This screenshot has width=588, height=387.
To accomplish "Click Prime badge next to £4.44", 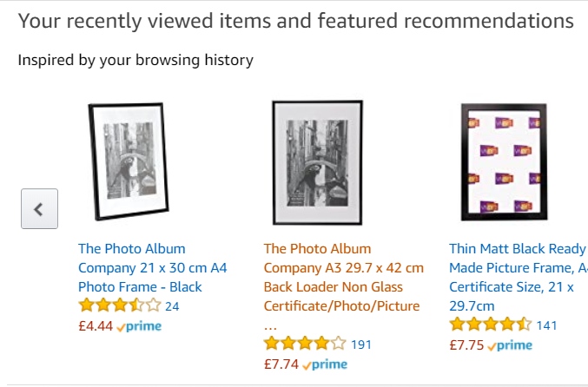I will pyautogui.click(x=139, y=327).
